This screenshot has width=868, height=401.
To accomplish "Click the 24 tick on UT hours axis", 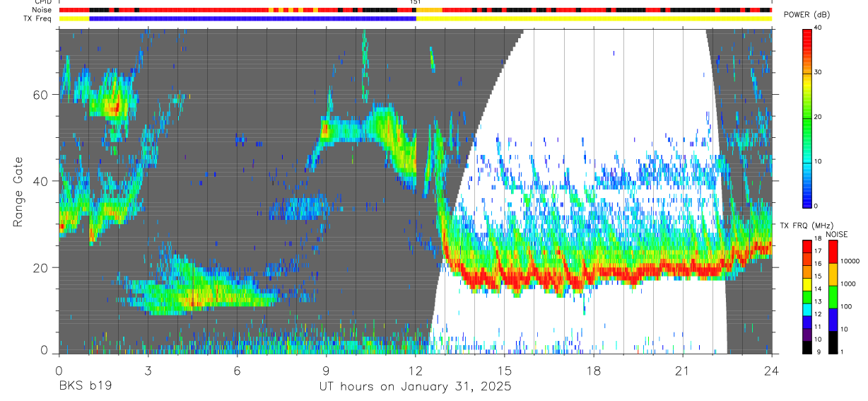I will 772,371.
